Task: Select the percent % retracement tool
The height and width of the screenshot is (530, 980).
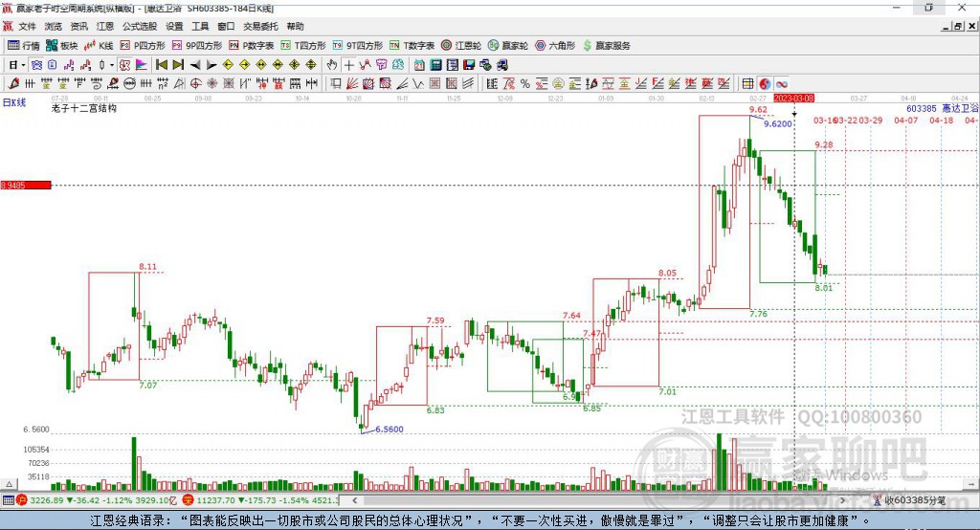Action: pyautogui.click(x=525, y=83)
